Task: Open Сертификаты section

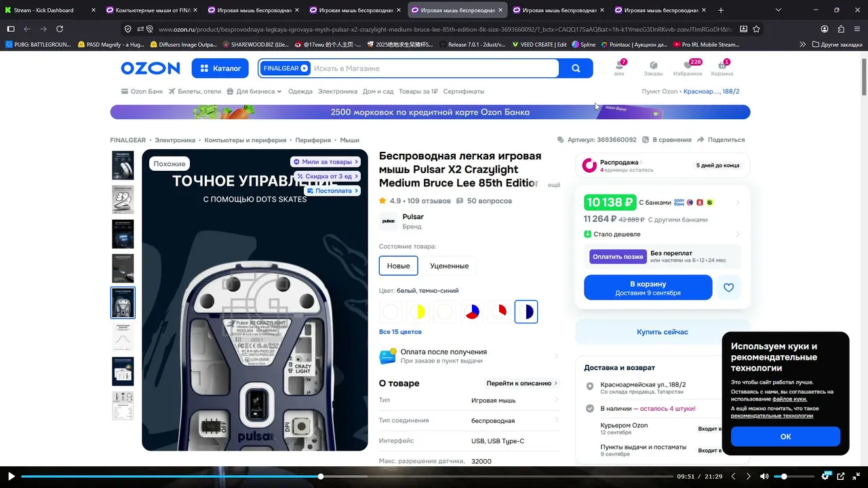Action: pos(464,91)
